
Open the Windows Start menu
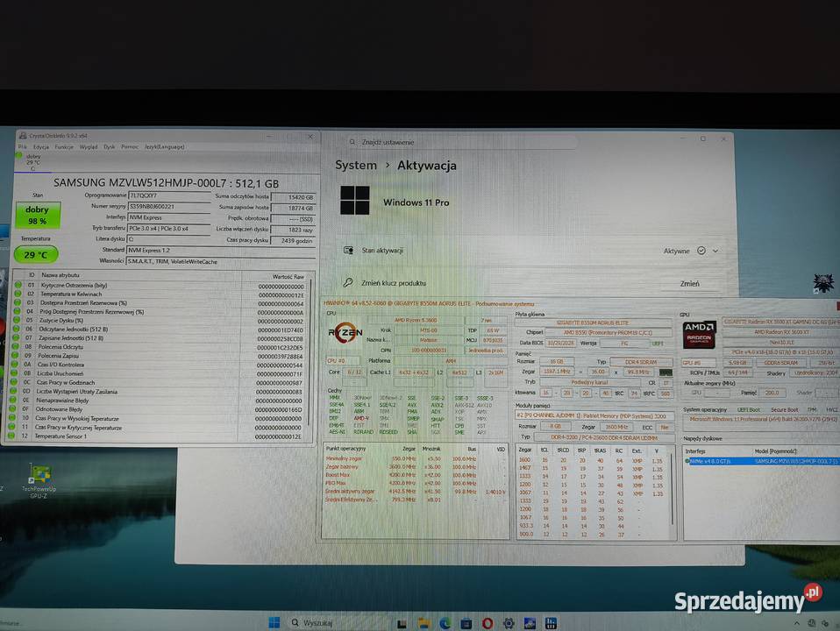pyautogui.click(x=274, y=622)
